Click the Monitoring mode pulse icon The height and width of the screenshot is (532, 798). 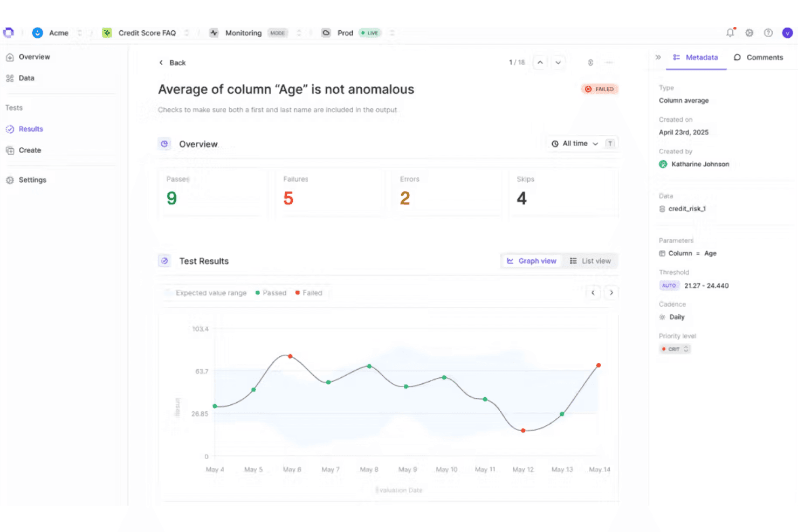(x=214, y=33)
